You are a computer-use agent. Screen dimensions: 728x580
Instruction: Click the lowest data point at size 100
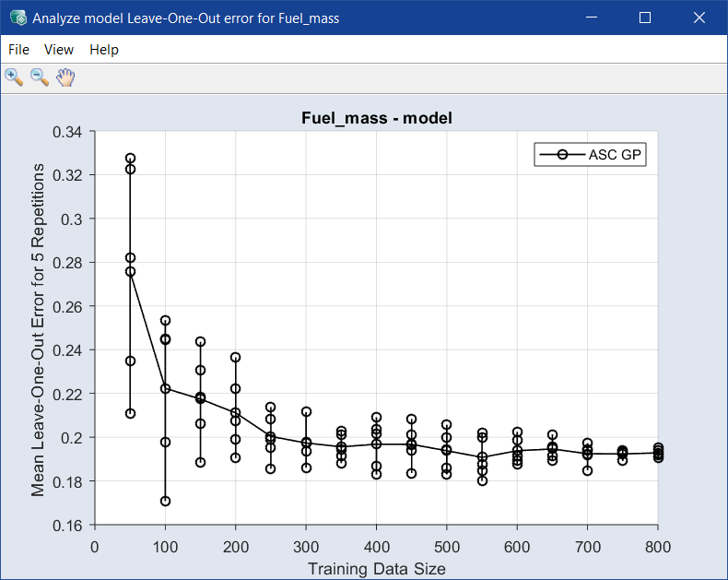pyautogui.click(x=165, y=501)
